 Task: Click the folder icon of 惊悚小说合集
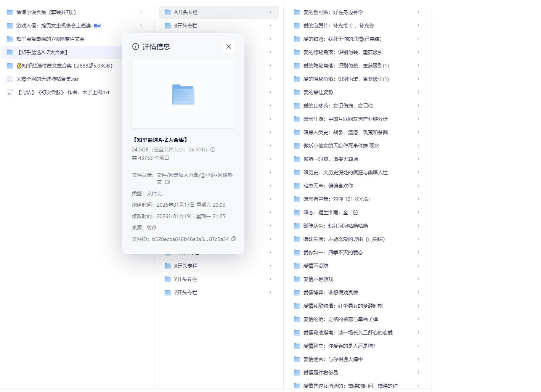pos(10,12)
